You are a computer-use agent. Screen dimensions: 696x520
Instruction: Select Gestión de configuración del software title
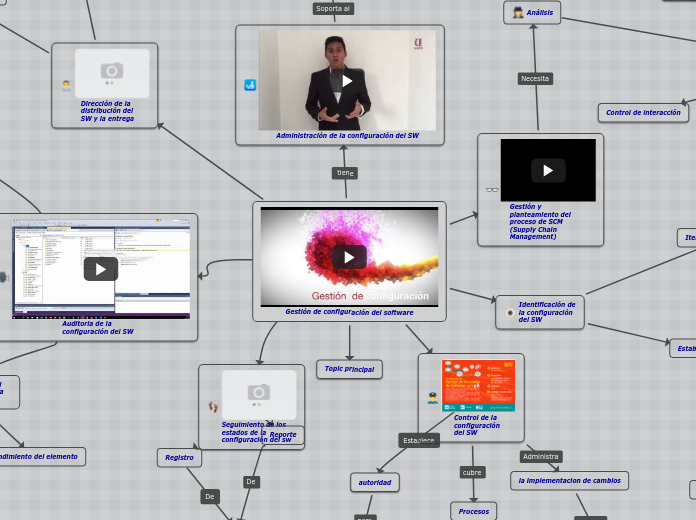pyautogui.click(x=349, y=312)
